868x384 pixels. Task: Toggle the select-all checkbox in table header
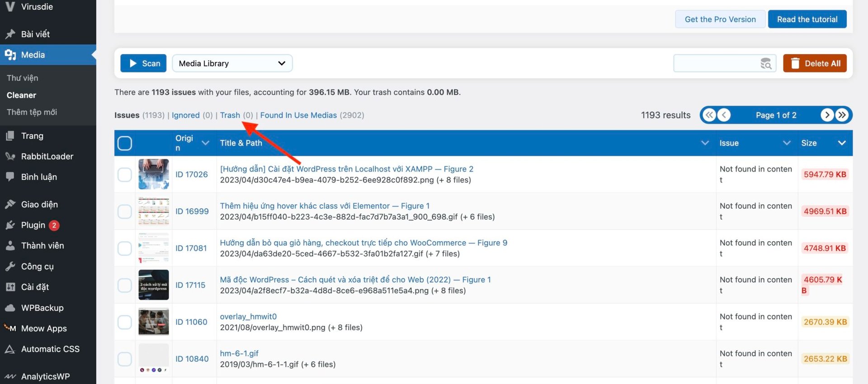tap(125, 143)
